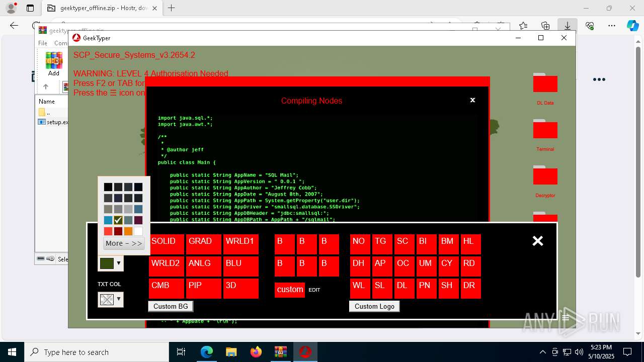Viewport: 644px width, 362px height.
Task: Click the browser back arrow
Action: [14, 26]
